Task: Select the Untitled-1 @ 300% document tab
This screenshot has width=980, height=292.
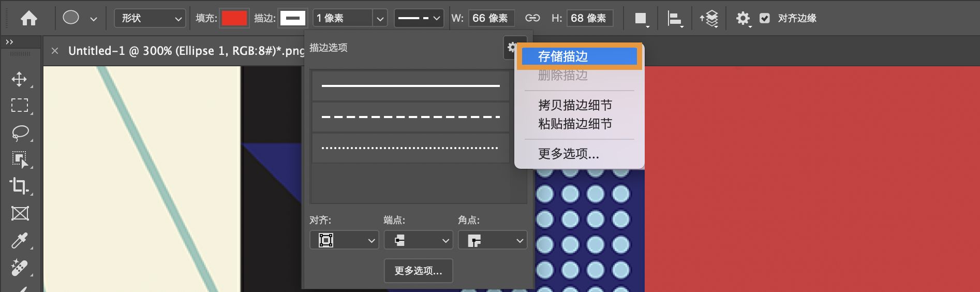Action: [x=186, y=51]
